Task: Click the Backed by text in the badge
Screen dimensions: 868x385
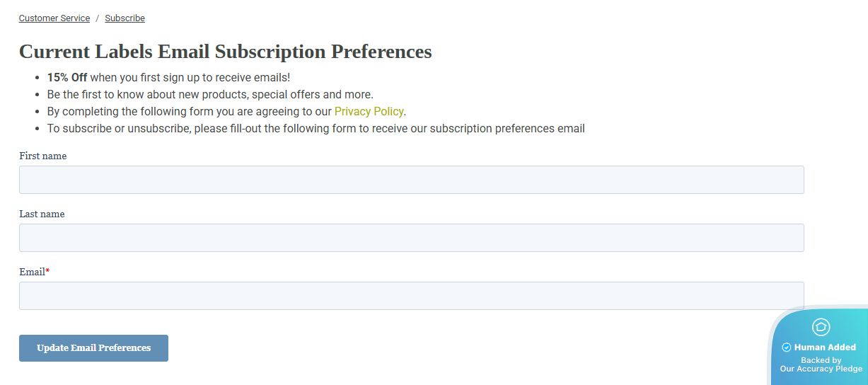Action: click(821, 360)
